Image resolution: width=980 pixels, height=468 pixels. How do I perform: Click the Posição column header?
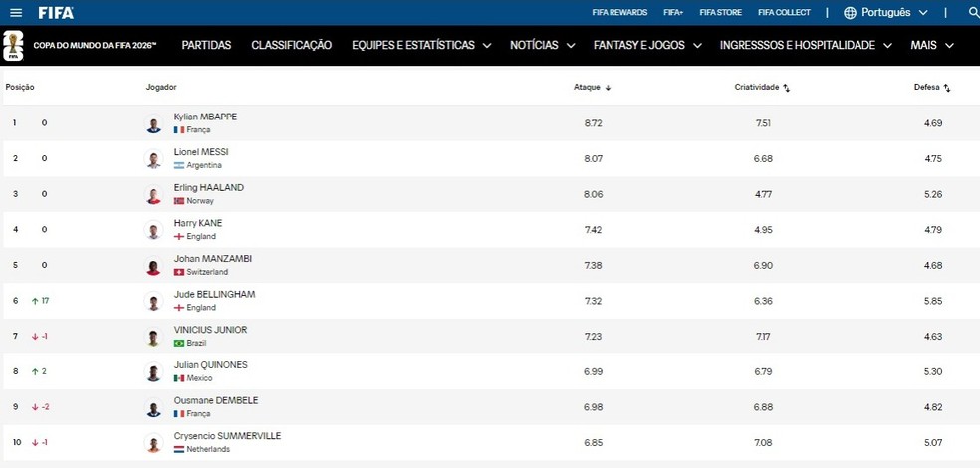pos(20,88)
